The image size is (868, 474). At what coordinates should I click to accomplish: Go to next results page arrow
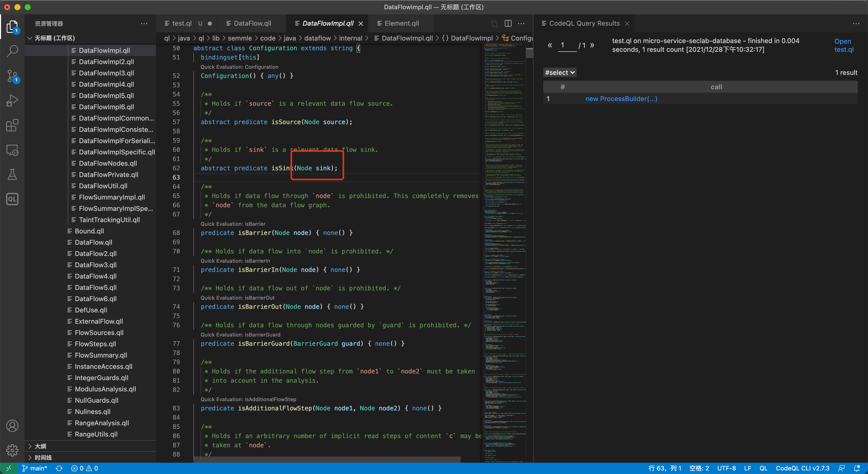[592, 45]
